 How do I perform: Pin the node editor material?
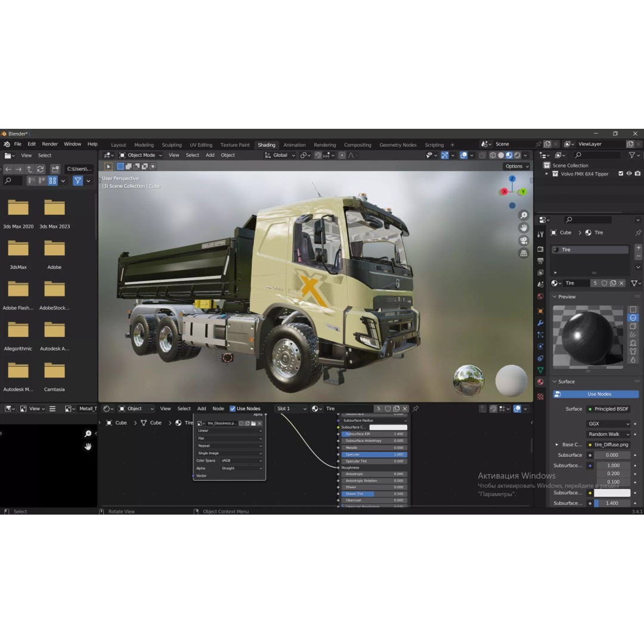(416, 408)
